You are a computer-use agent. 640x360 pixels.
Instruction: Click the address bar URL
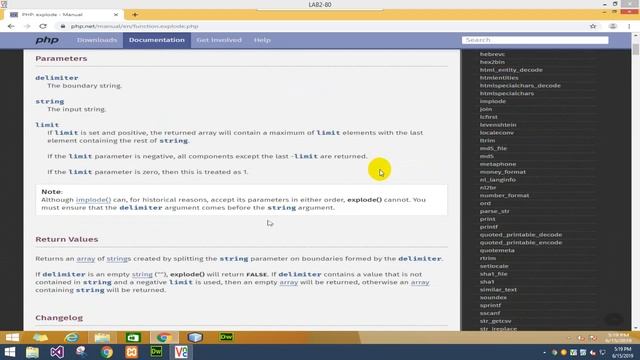[x=135, y=26]
